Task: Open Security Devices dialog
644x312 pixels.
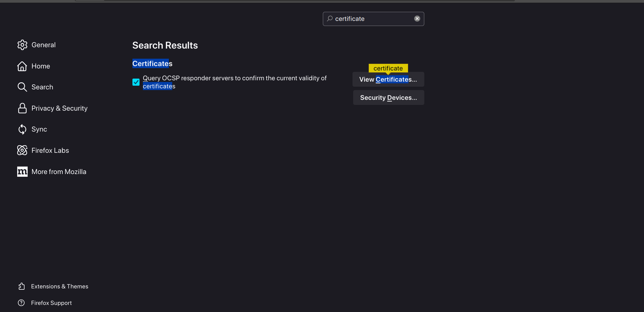Action: 388,98
